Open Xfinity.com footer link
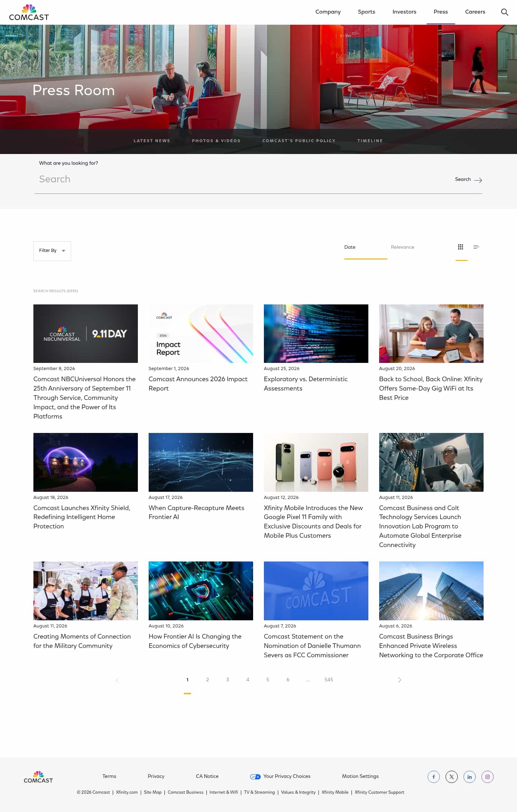This screenshot has height=812, width=517. pos(127,792)
